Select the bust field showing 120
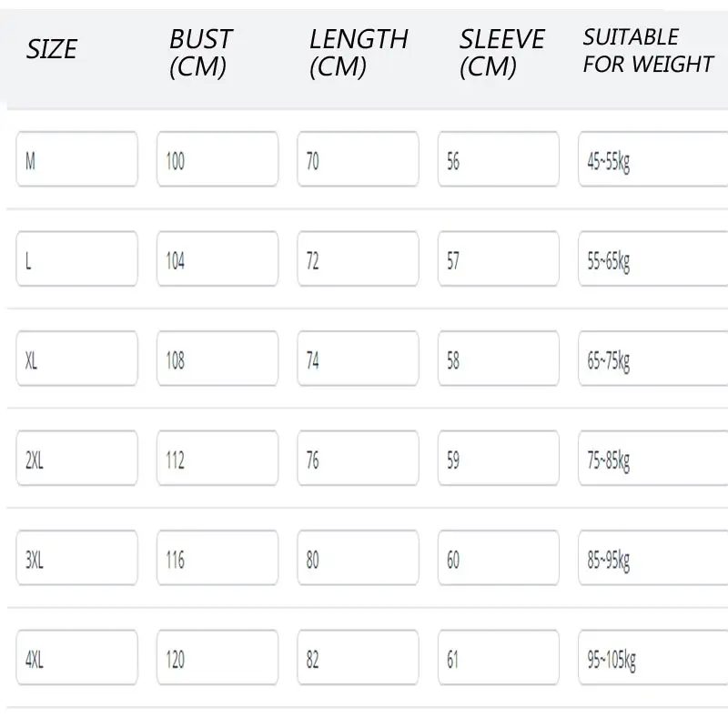The width and height of the screenshot is (728, 728). (217, 657)
